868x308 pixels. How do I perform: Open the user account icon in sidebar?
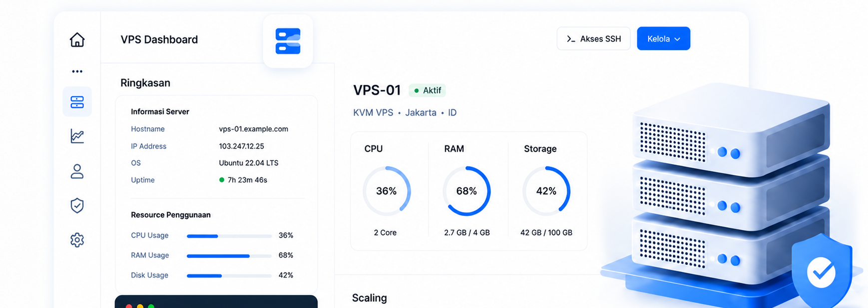click(x=77, y=171)
